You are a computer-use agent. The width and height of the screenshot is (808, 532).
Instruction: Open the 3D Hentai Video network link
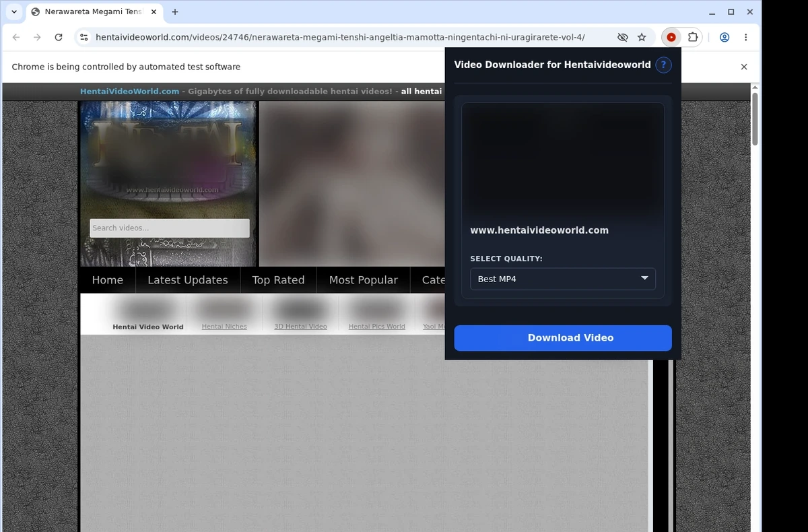tap(300, 327)
